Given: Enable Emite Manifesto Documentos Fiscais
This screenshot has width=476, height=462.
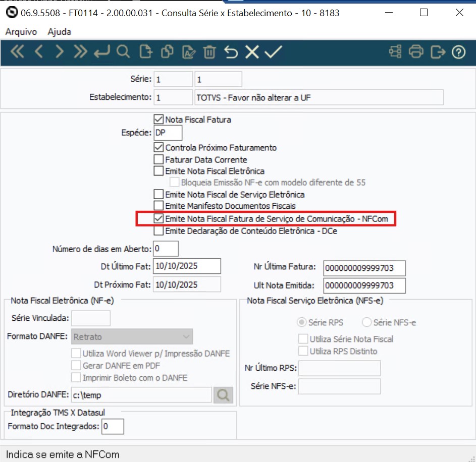Looking at the screenshot, I should tap(158, 206).
